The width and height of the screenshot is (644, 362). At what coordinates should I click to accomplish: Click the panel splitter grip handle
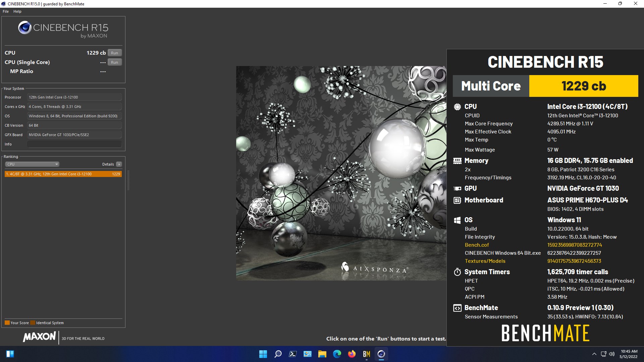pos(128,180)
